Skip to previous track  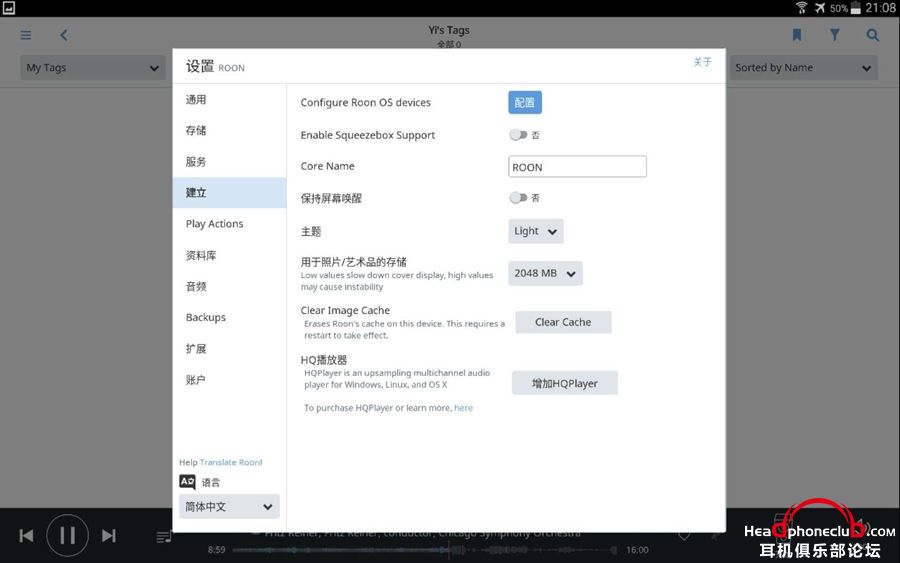(26, 535)
